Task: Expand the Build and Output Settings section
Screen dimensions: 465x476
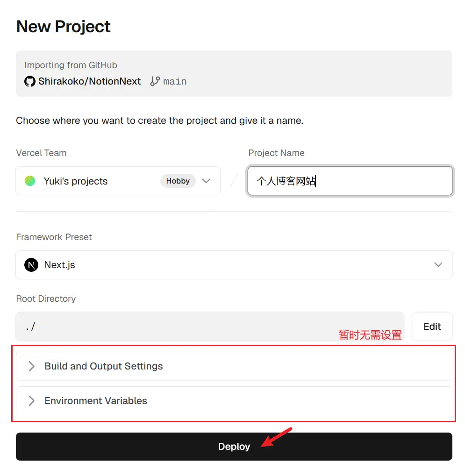Action: 104,366
